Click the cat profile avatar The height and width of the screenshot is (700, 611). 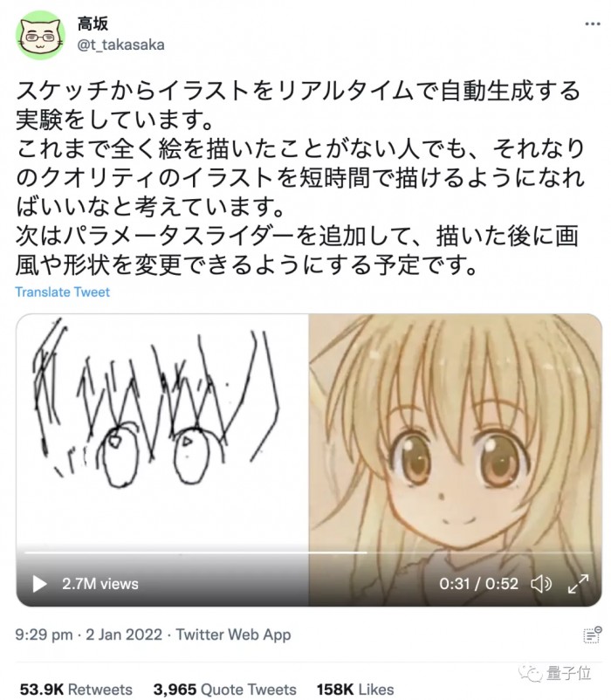point(40,35)
